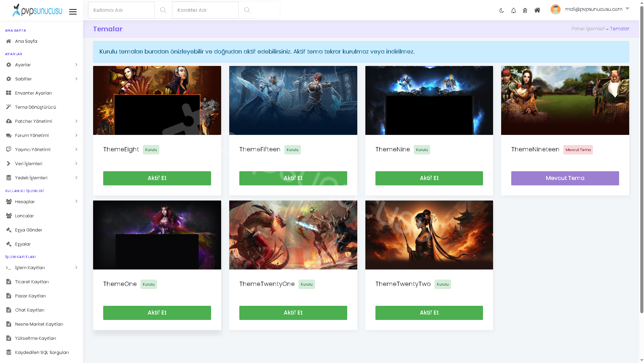
Task: Click search icon beside Karakter Adı field
Action: pos(247,10)
